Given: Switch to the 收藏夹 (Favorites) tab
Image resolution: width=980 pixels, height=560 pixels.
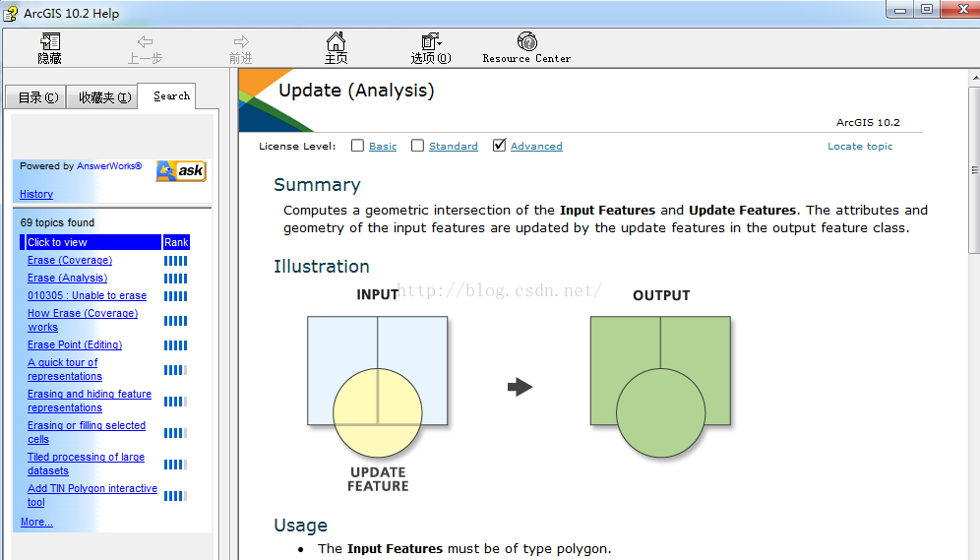Looking at the screenshot, I should point(103,97).
